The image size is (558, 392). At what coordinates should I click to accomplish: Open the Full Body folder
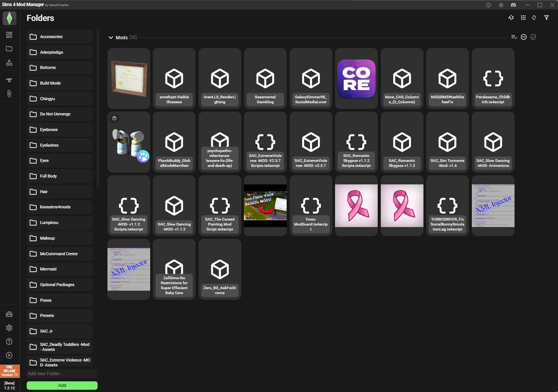60,176
